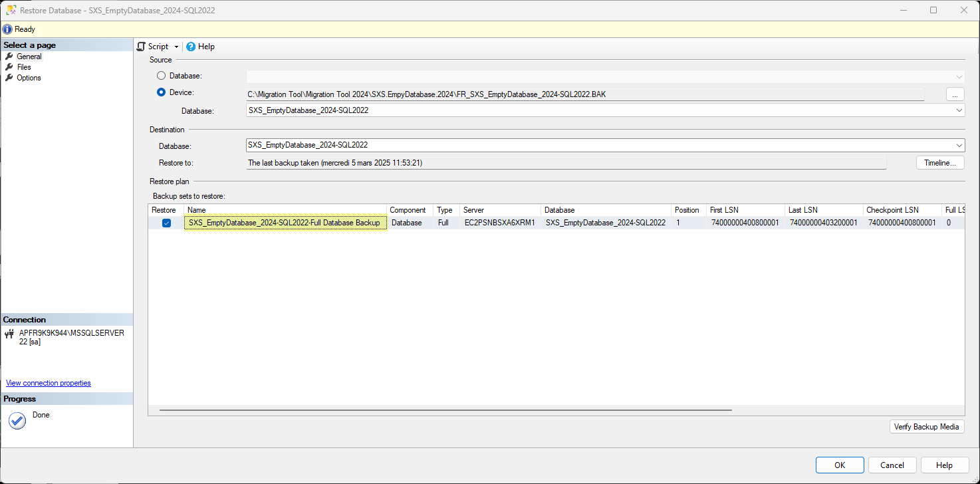Open the source Database combo box
Screen dimensions: 980x484
tap(959, 110)
